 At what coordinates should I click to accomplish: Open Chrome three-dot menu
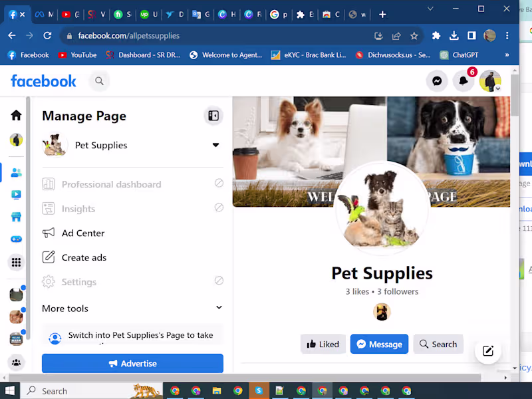point(507,36)
